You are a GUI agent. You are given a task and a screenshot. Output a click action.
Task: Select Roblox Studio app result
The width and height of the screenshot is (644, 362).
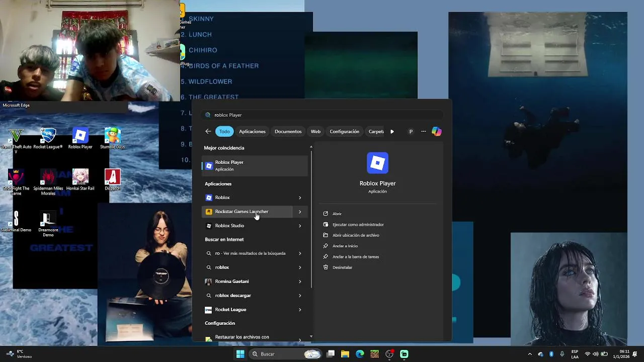click(247, 226)
